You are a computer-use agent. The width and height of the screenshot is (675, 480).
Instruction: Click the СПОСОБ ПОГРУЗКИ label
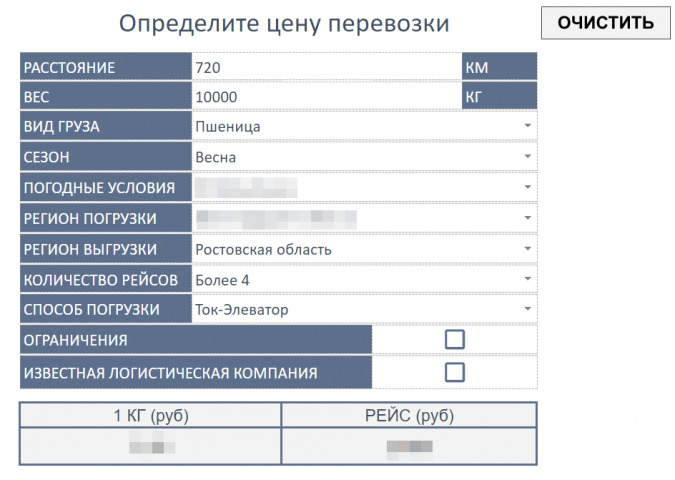tap(105, 309)
